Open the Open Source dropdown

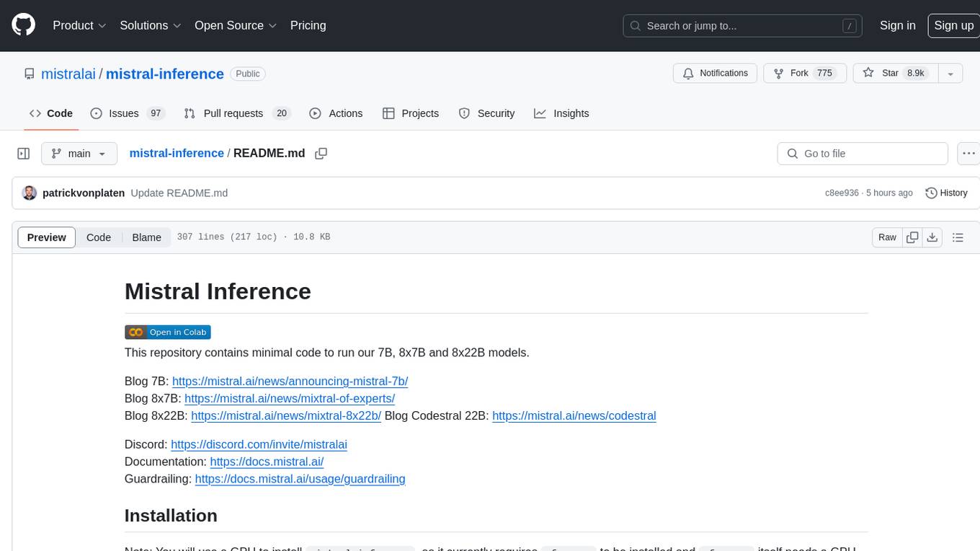(236, 25)
